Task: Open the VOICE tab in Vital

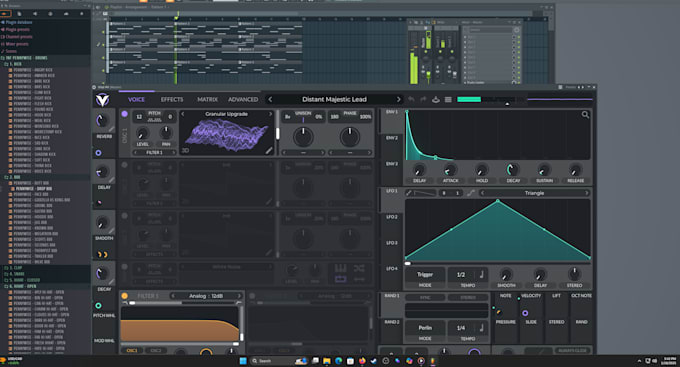Action: (x=136, y=99)
